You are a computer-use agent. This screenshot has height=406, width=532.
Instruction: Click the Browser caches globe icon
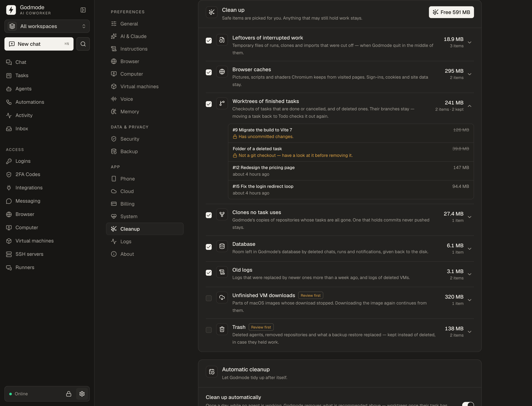[x=222, y=72]
